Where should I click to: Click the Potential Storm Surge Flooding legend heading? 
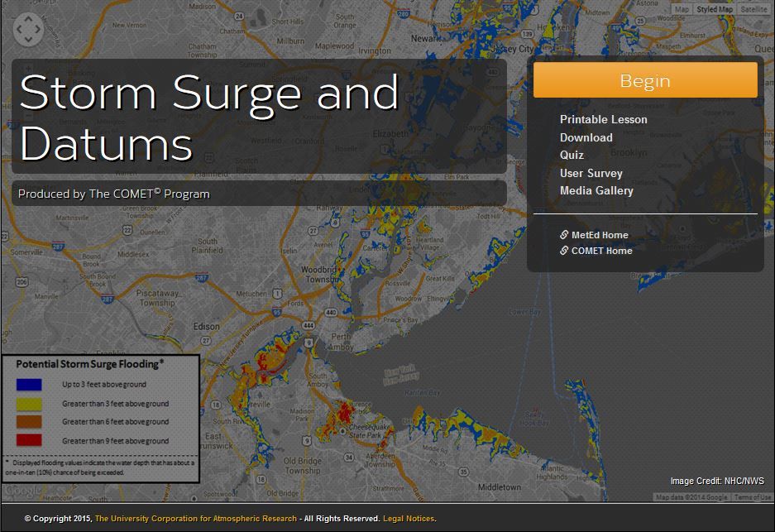(89, 364)
